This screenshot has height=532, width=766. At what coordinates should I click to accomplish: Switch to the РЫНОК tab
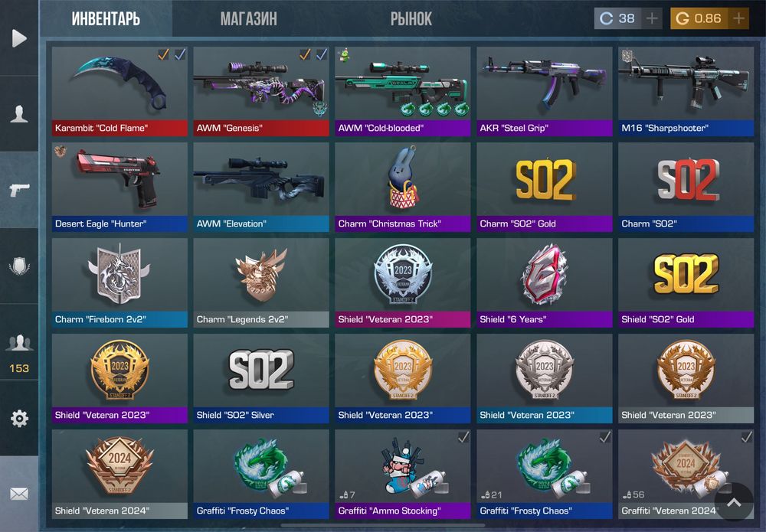tap(411, 19)
